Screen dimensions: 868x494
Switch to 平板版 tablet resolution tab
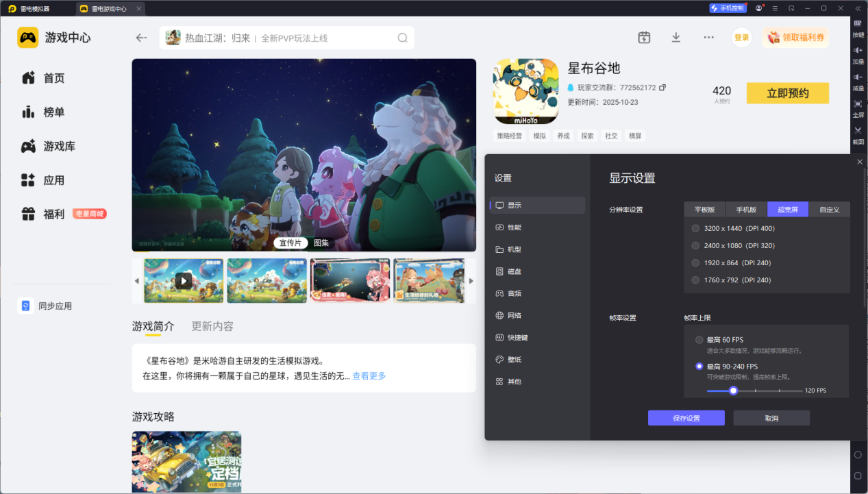coord(705,210)
